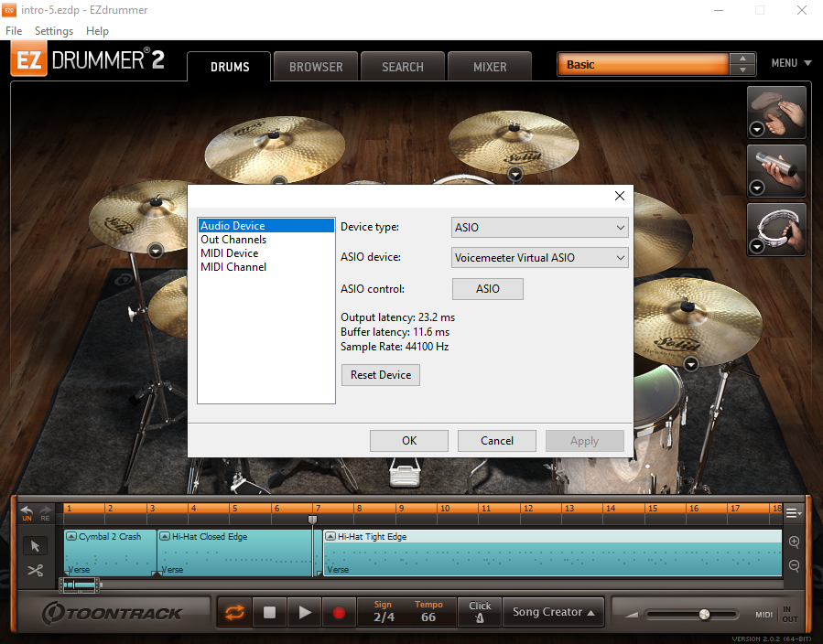Switch to the DRUMS tab
The image size is (823, 644).
(x=230, y=67)
